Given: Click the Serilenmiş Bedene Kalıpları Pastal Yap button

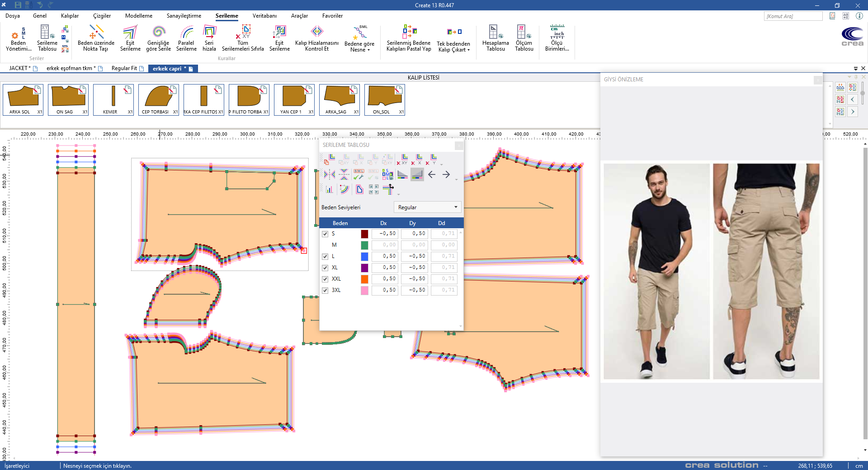Looking at the screenshot, I should [409, 38].
